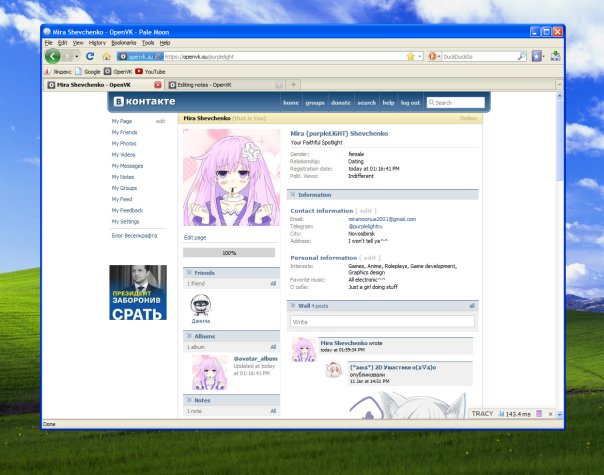
Task: Open search in site header
Action: pyautogui.click(x=366, y=103)
